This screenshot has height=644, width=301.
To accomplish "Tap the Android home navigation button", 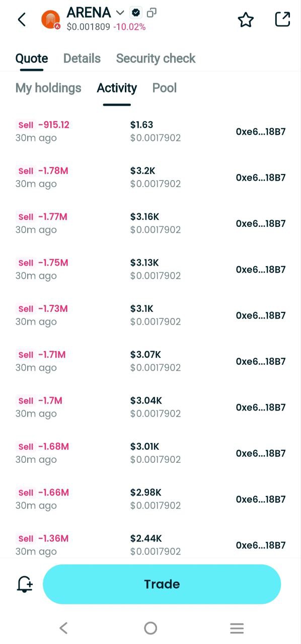I will tap(150, 628).
